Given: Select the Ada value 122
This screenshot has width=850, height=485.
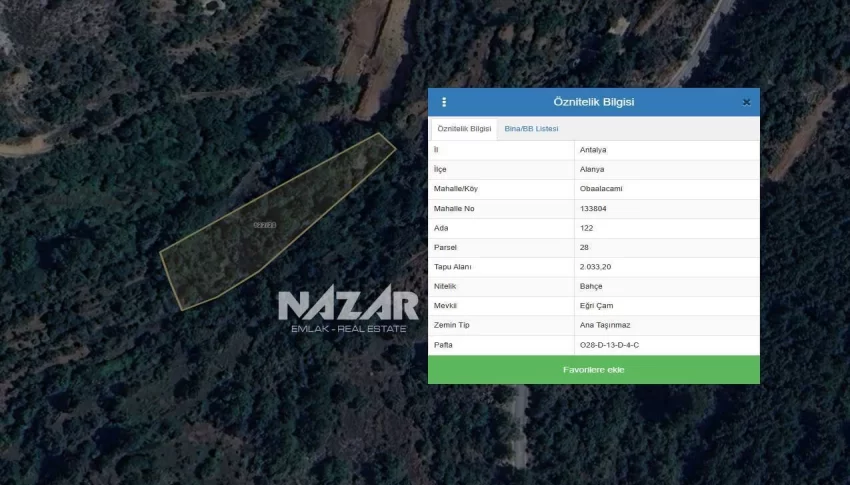Looking at the screenshot, I should point(586,227).
